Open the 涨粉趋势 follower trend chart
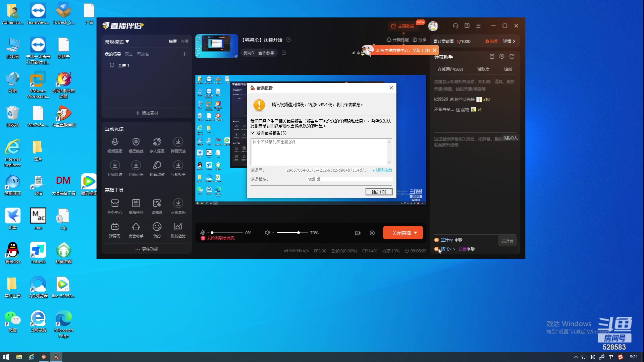The image size is (644, 362). pyautogui.click(x=178, y=227)
